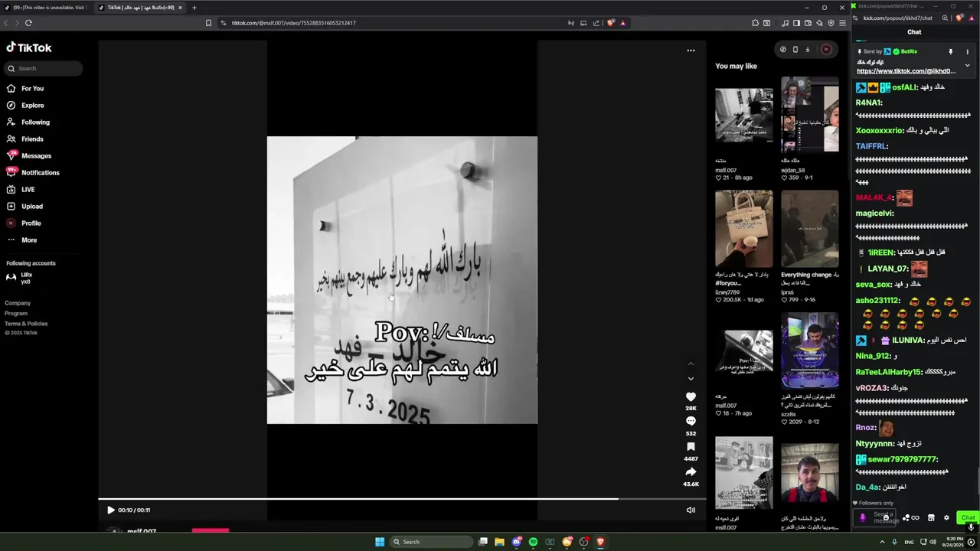Click the red circular avatar icon
Screen dimensions: 980x551
826,50
